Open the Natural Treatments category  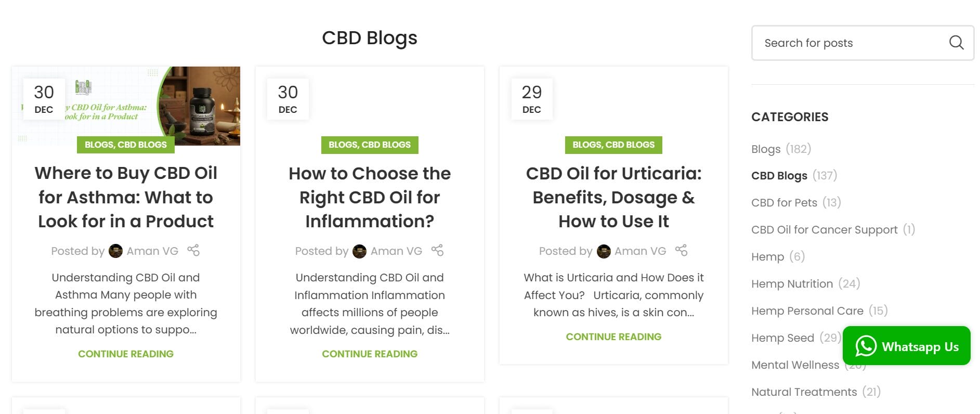pos(804,392)
